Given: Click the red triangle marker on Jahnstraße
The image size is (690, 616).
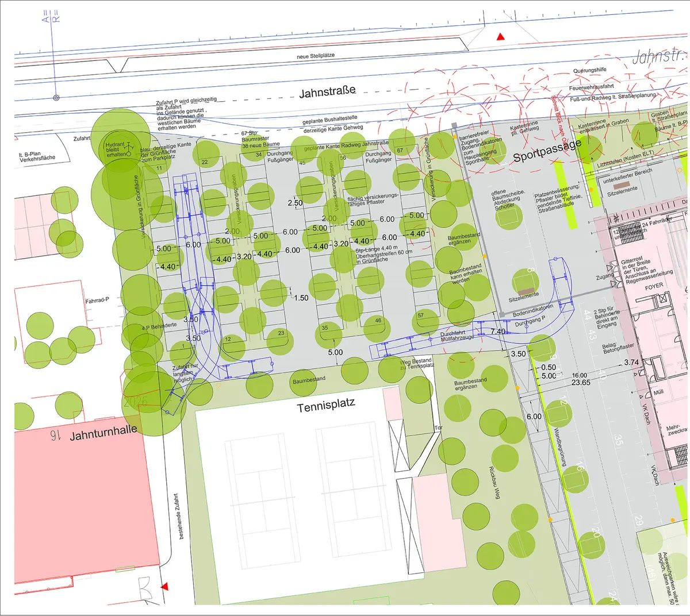Looking at the screenshot, I should pos(500,37).
